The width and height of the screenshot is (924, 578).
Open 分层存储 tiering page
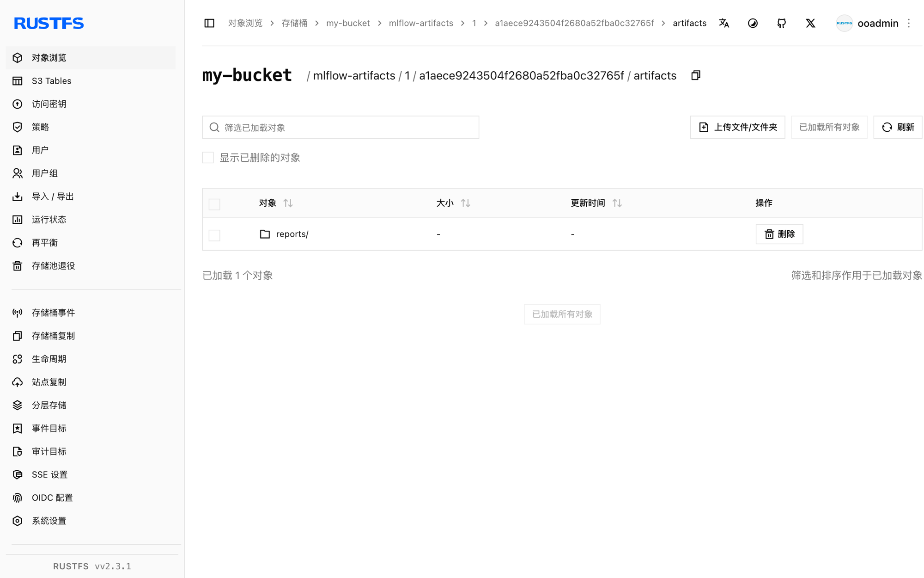(91, 406)
